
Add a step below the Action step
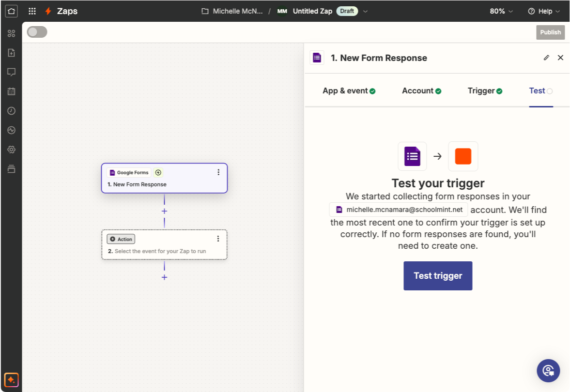click(164, 277)
